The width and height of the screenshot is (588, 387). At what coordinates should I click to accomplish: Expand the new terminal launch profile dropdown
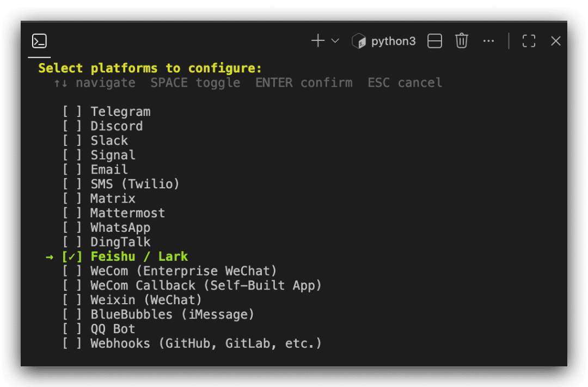[335, 41]
